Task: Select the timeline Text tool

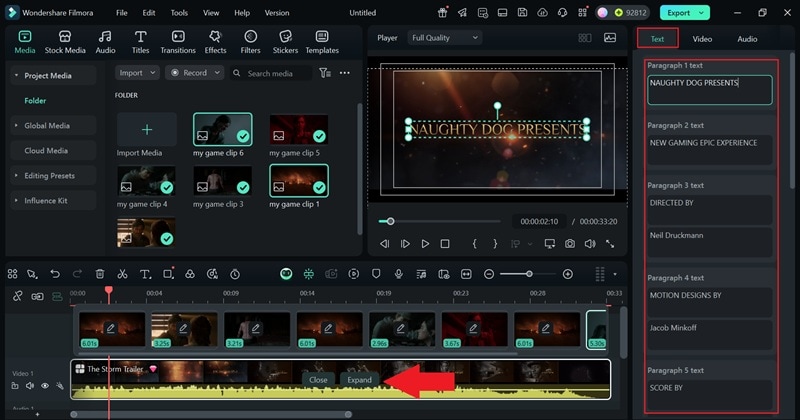Action: (x=145, y=274)
